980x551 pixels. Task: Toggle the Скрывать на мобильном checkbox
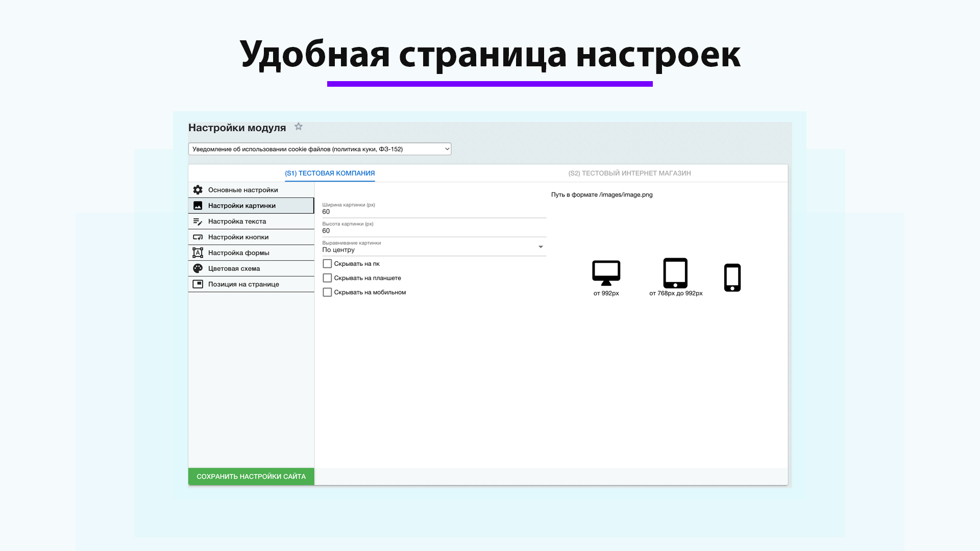click(x=327, y=292)
